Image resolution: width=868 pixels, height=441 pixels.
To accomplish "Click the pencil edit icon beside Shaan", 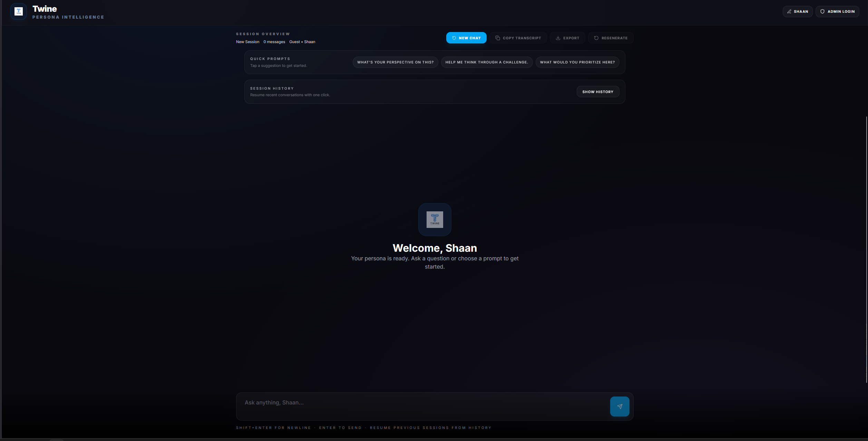I will click(789, 11).
